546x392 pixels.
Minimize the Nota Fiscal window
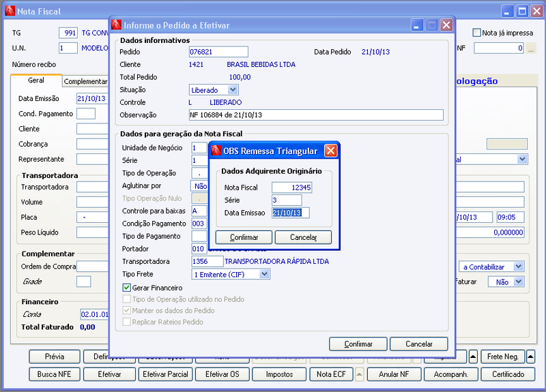(x=507, y=11)
